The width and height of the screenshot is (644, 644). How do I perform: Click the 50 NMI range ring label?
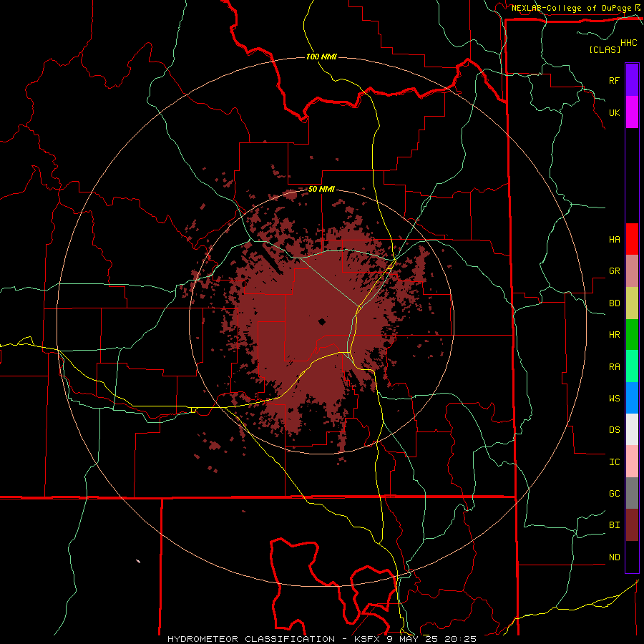click(x=321, y=190)
